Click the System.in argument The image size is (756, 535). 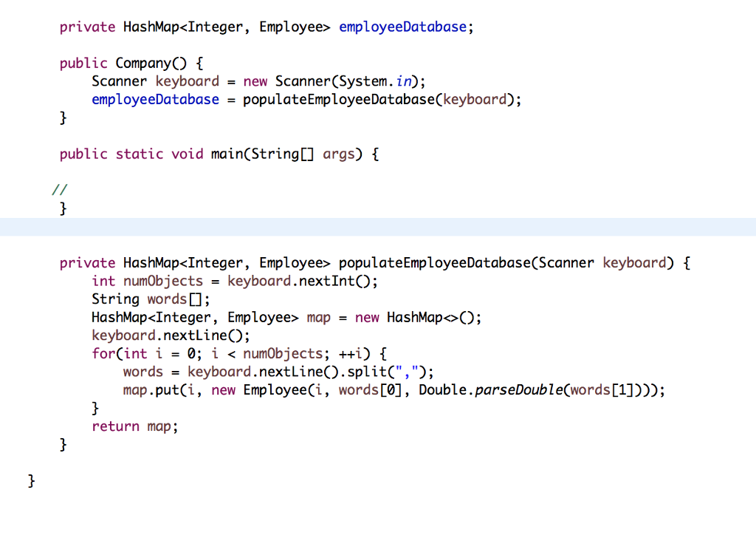(x=374, y=81)
